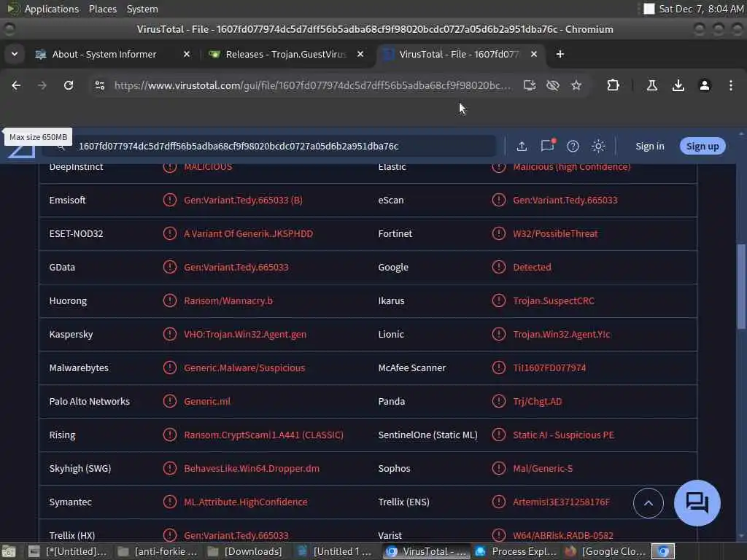Close the About - System Informer tab
747x560 pixels.
pos(187,54)
